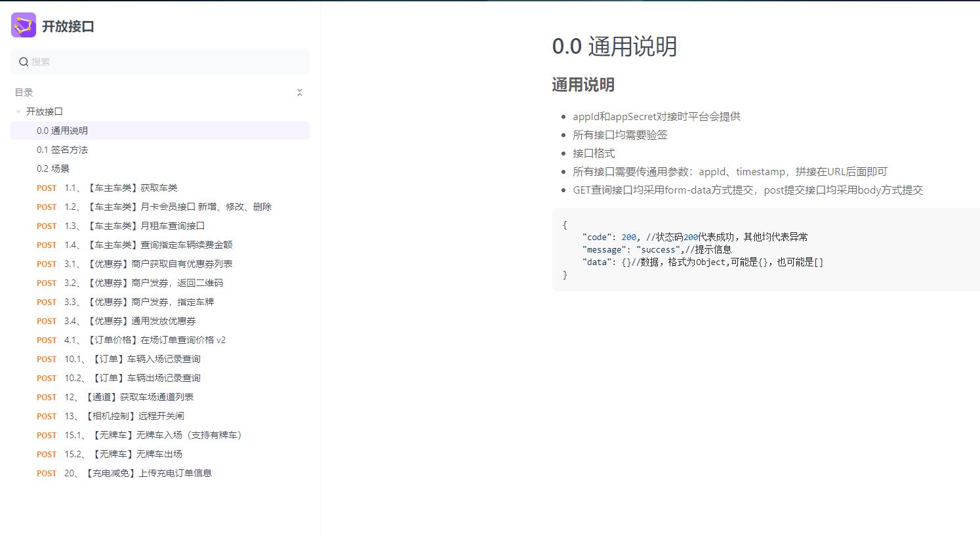Click the POST badge beside 13 远程开关闸
The width and height of the screenshot is (980, 536).
coord(46,416)
